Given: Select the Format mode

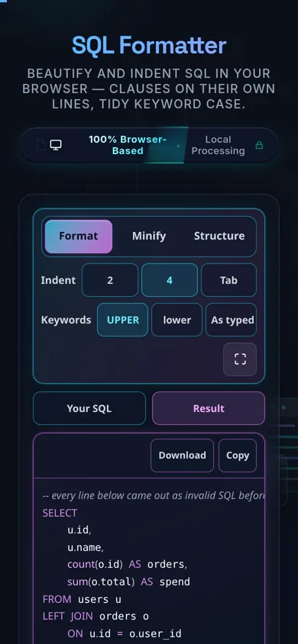Looking at the screenshot, I should point(79,237).
